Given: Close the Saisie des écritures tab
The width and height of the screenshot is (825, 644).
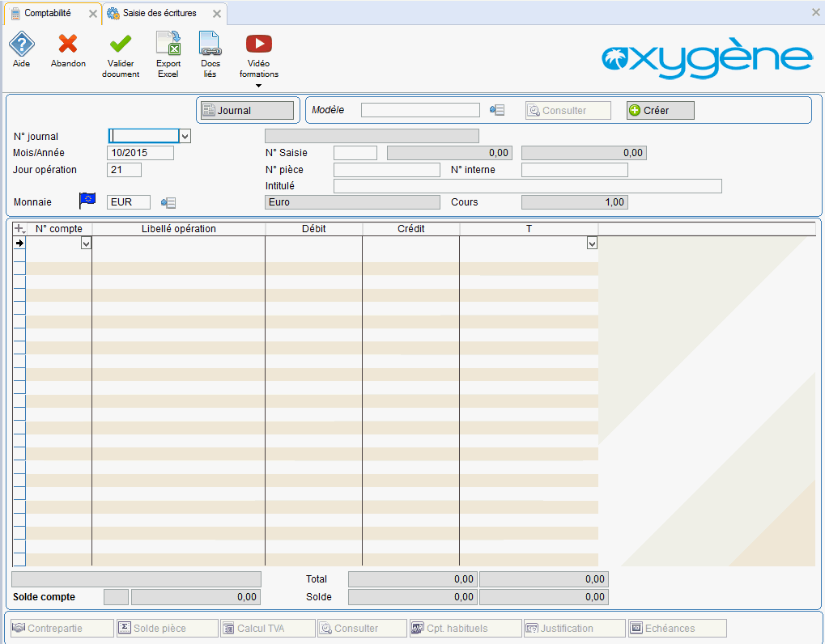Looking at the screenshot, I should (x=216, y=14).
